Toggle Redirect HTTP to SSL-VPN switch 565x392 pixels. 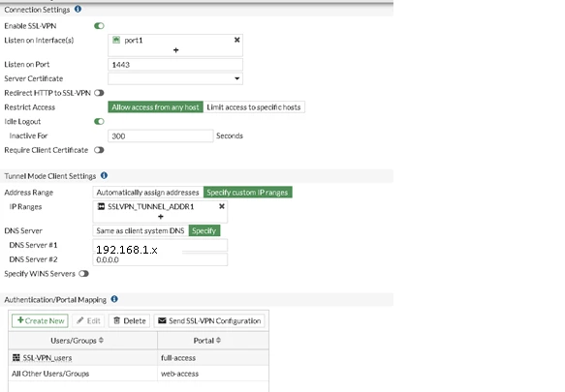(x=99, y=93)
